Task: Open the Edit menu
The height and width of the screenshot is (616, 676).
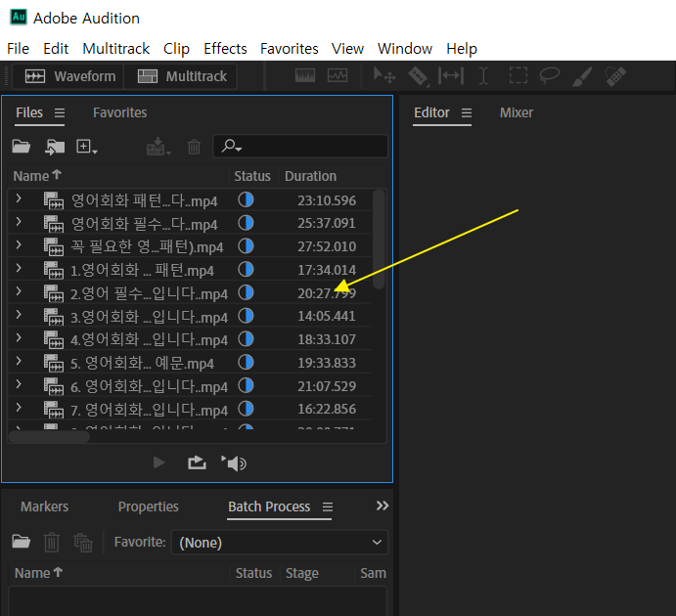Action: point(56,49)
